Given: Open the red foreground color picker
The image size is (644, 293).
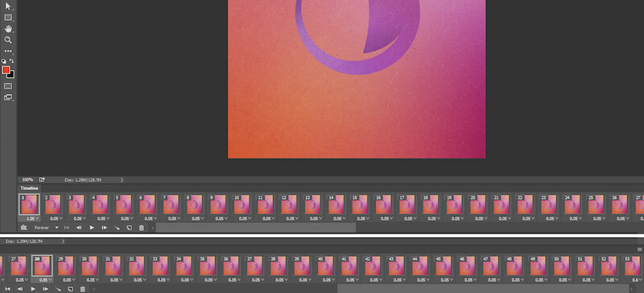Looking at the screenshot, I should coord(6,70).
